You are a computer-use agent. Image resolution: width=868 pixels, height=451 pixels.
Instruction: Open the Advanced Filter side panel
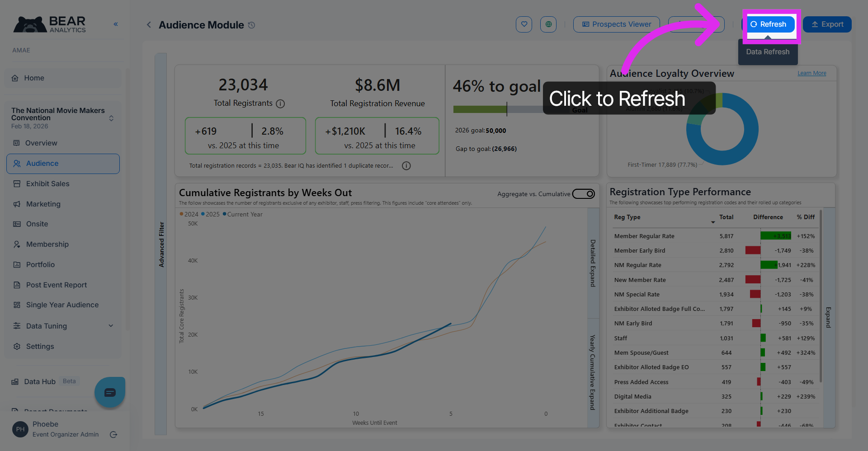(161, 244)
